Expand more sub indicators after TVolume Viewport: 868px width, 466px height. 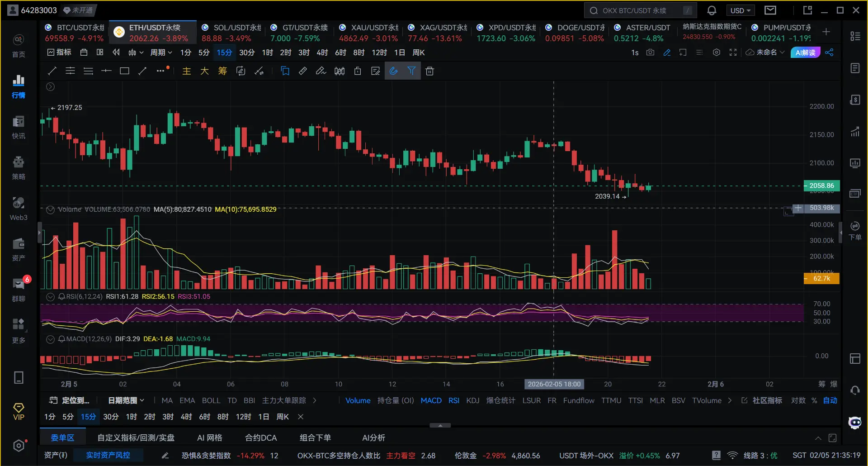point(730,400)
